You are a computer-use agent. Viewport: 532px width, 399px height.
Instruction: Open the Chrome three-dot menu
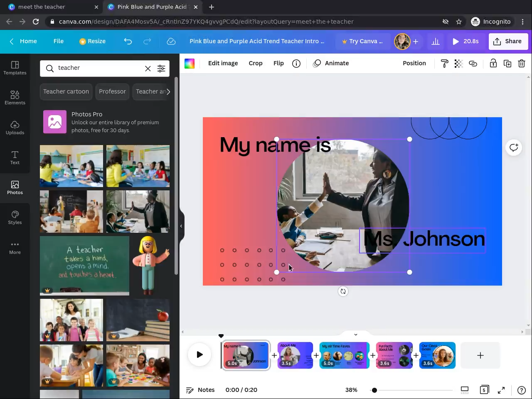pyautogui.click(x=522, y=22)
